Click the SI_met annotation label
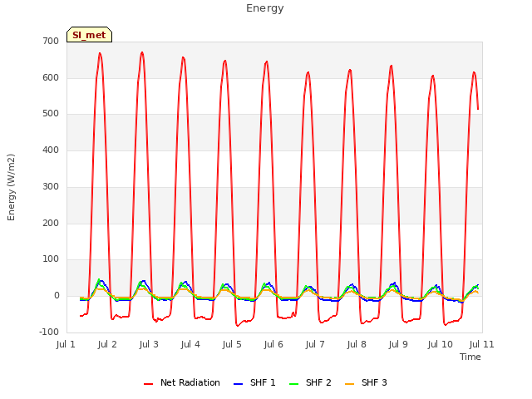532x399 pixels. pos(89,35)
